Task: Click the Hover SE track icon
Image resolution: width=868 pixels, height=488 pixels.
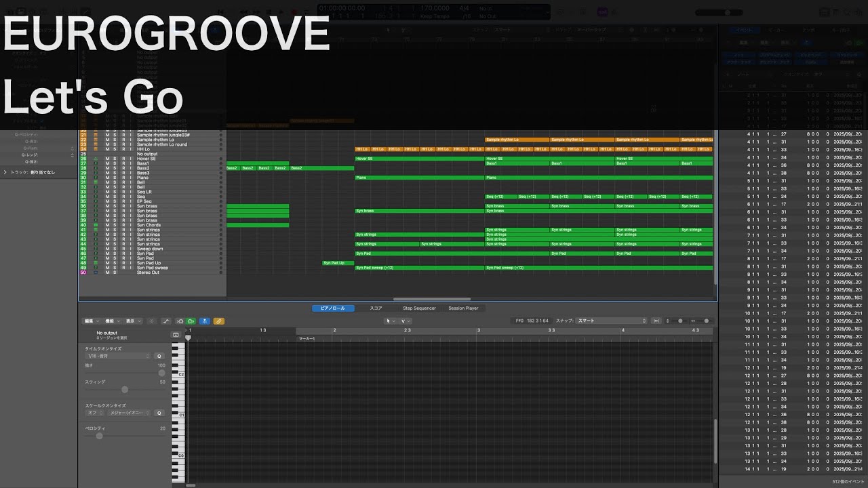Action: pyautogui.click(x=96, y=159)
